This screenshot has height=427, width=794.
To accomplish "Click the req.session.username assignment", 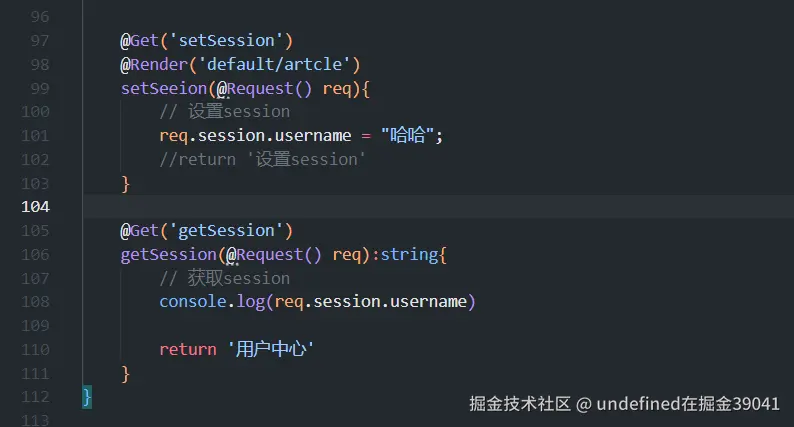I will point(301,135).
